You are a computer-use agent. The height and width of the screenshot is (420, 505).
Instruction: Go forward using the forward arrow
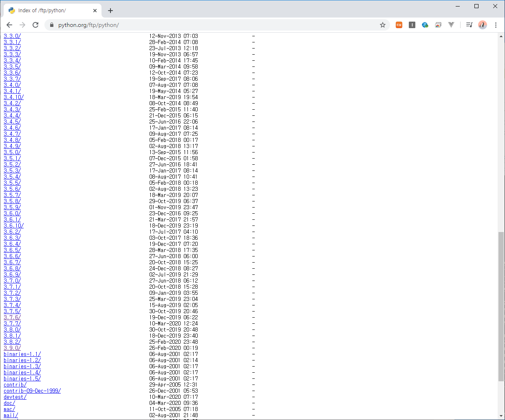(x=22, y=25)
